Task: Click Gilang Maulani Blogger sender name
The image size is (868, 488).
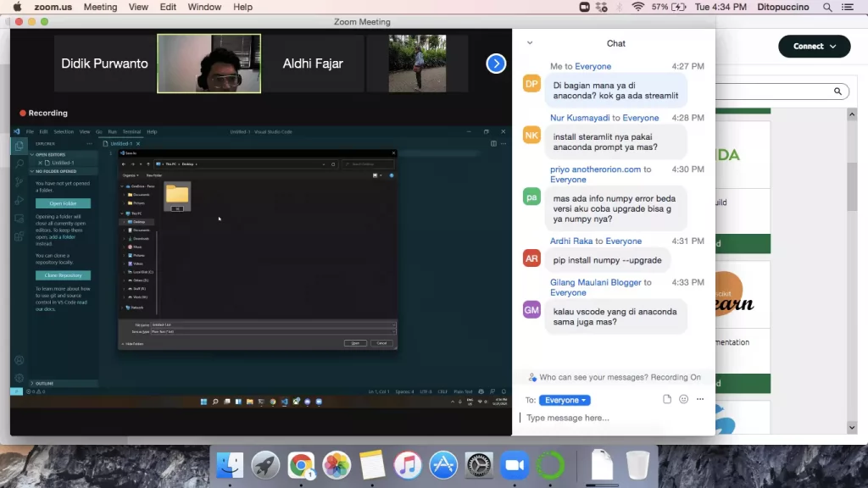Action: coord(596,282)
